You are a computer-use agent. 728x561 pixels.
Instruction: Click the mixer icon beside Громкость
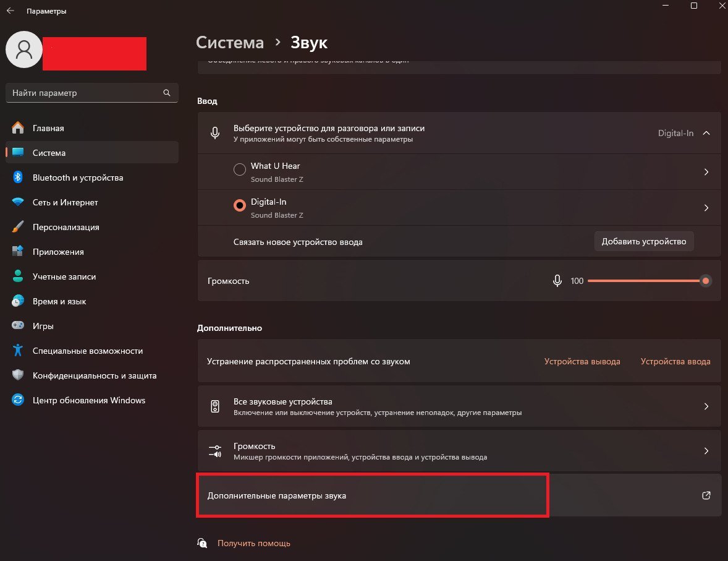pos(215,451)
